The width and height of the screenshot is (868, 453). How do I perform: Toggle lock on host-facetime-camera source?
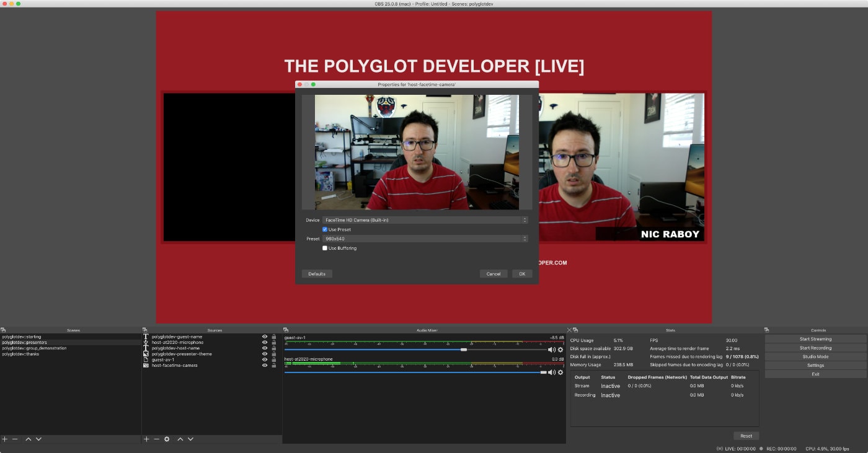coord(274,366)
